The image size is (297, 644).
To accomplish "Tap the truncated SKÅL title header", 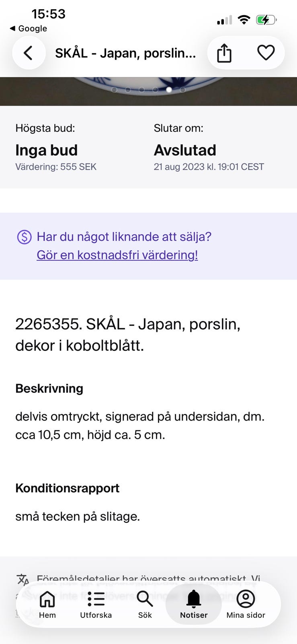I will click(125, 53).
